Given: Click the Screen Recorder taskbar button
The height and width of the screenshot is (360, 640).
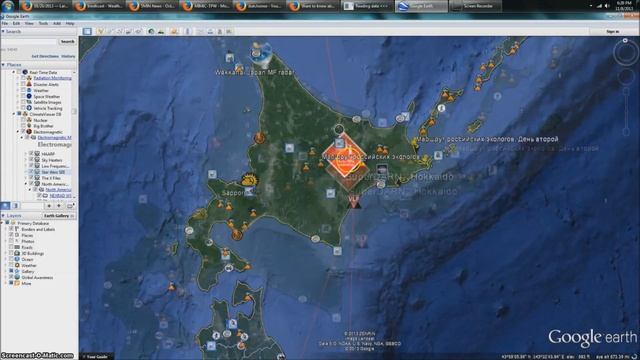Looking at the screenshot, I should [x=475, y=6].
